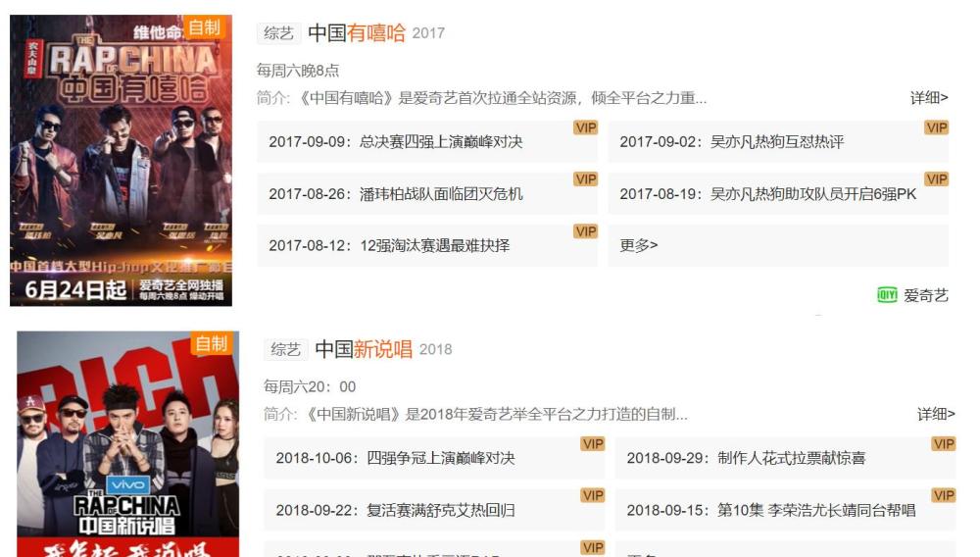Open the 中国新说唱 poster thumbnail

128,444
